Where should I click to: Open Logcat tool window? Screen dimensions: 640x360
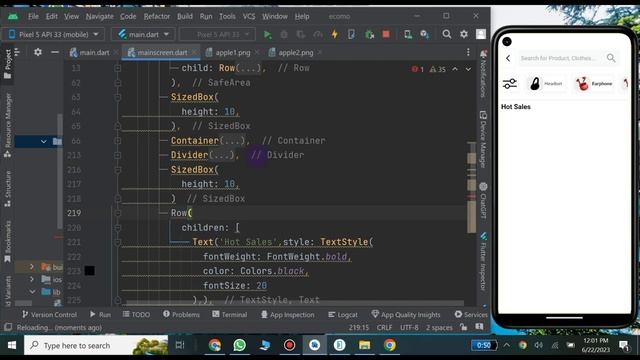[x=342, y=315]
